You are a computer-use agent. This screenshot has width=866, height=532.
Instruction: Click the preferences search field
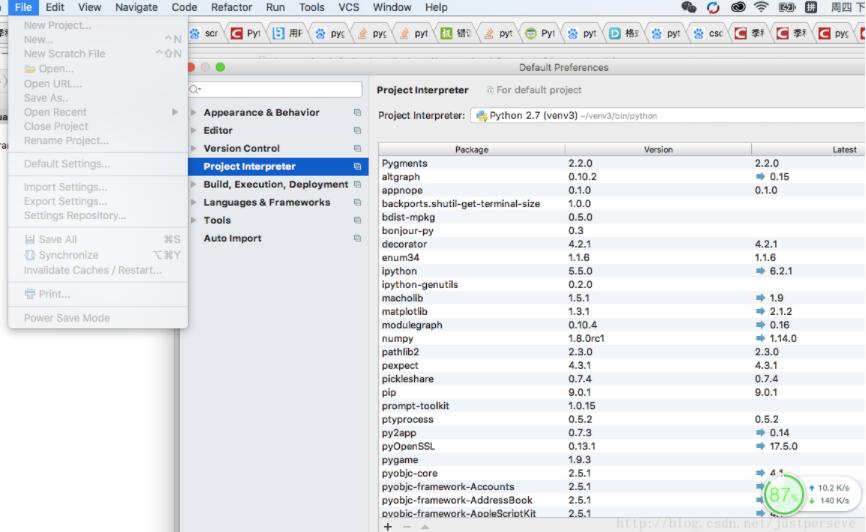tap(276, 89)
